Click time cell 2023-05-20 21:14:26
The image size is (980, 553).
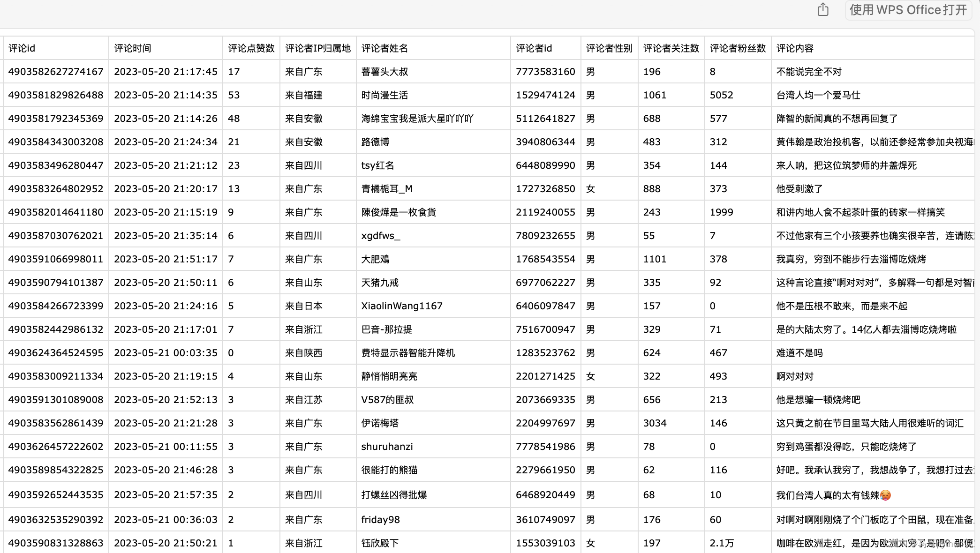coord(166,119)
